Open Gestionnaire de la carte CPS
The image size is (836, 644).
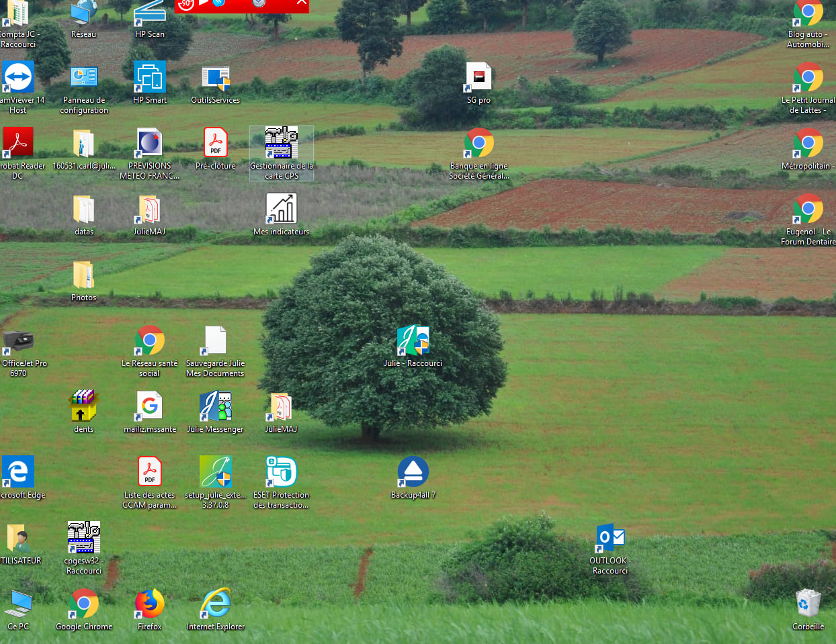click(x=281, y=144)
